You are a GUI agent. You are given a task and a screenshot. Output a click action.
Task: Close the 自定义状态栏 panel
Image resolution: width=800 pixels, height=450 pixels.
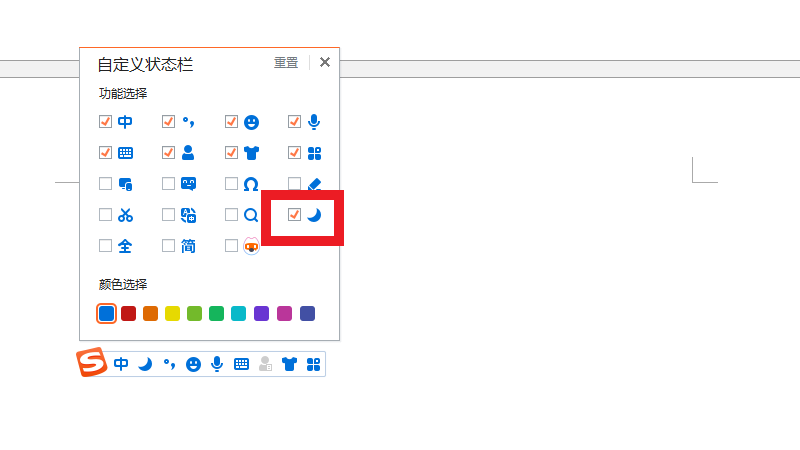pos(324,62)
